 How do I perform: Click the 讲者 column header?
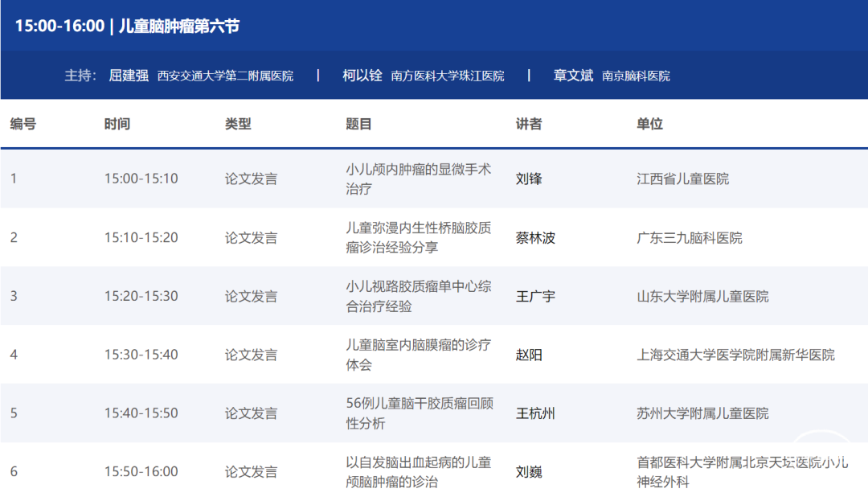click(529, 124)
